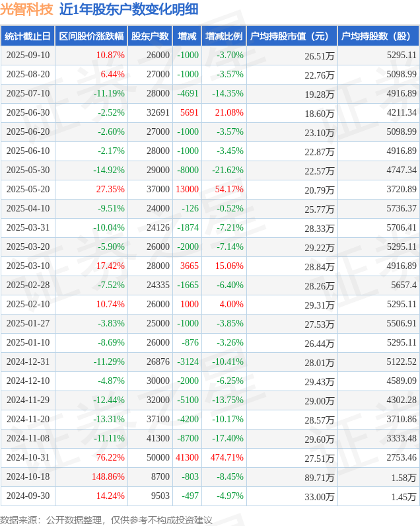
Task: Click the 近1年股东户数变化明细 heading
Action: [x=129, y=9]
